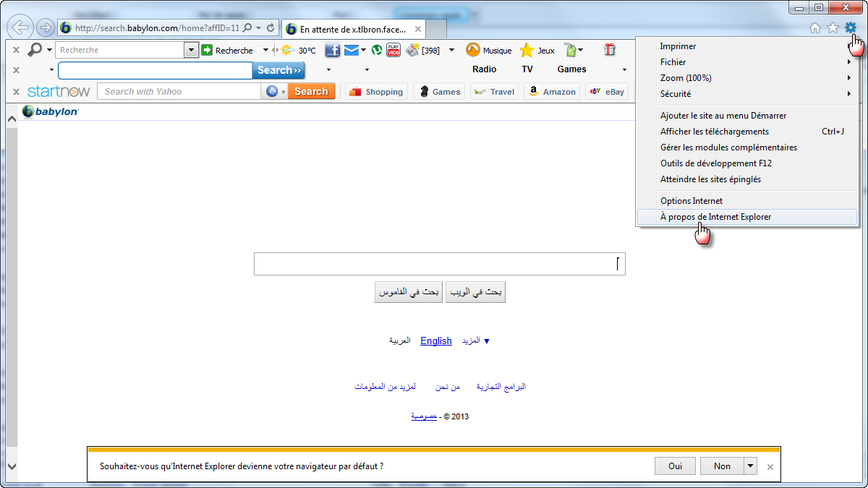The height and width of the screenshot is (488, 868).
Task: Open the Musique toolbar icon
Action: pyautogui.click(x=488, y=51)
